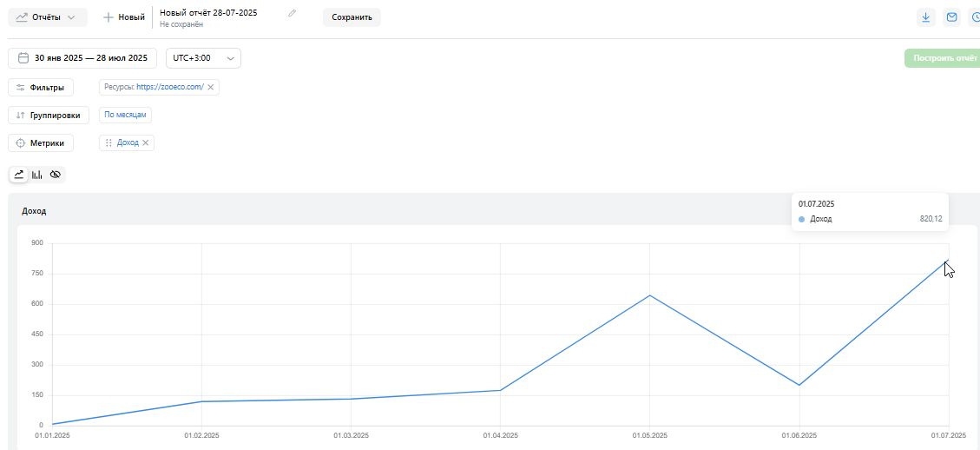Viewport: 980px width, 450px height.
Task: Remove the zooeco.com resource filter
Action: [x=211, y=87]
